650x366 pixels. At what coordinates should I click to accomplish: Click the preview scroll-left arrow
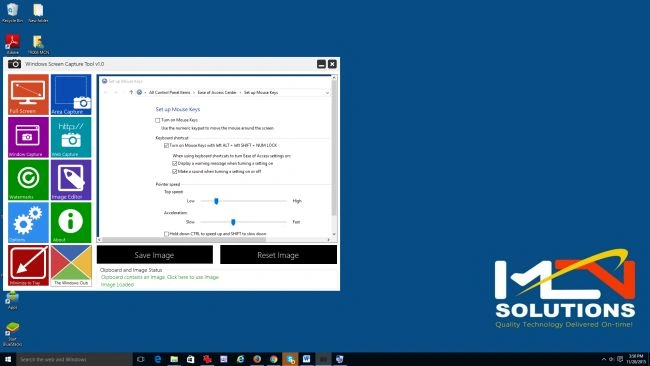tap(99, 240)
